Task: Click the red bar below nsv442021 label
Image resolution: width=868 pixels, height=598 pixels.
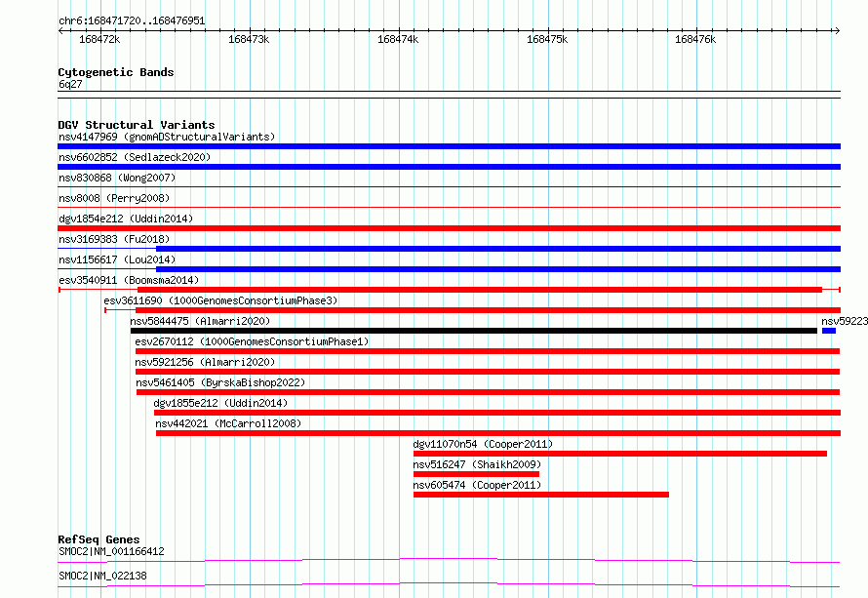Action: pyautogui.click(x=498, y=433)
